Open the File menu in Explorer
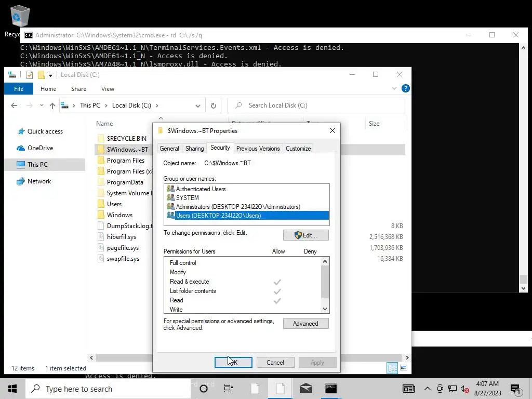532x399 pixels. pos(19,89)
